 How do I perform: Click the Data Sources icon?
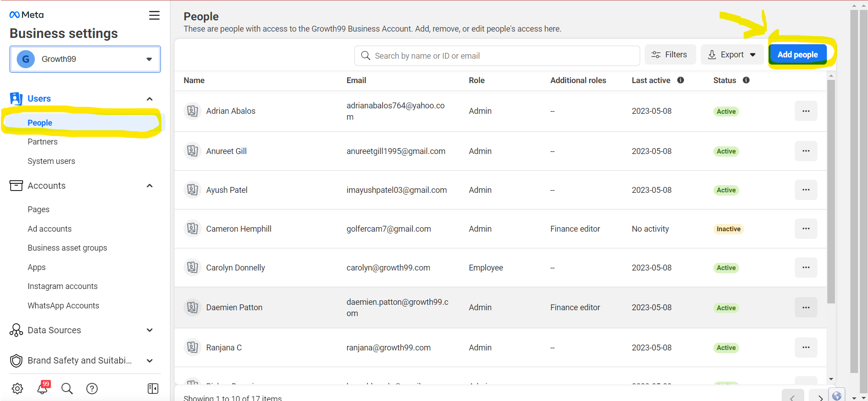click(x=16, y=330)
